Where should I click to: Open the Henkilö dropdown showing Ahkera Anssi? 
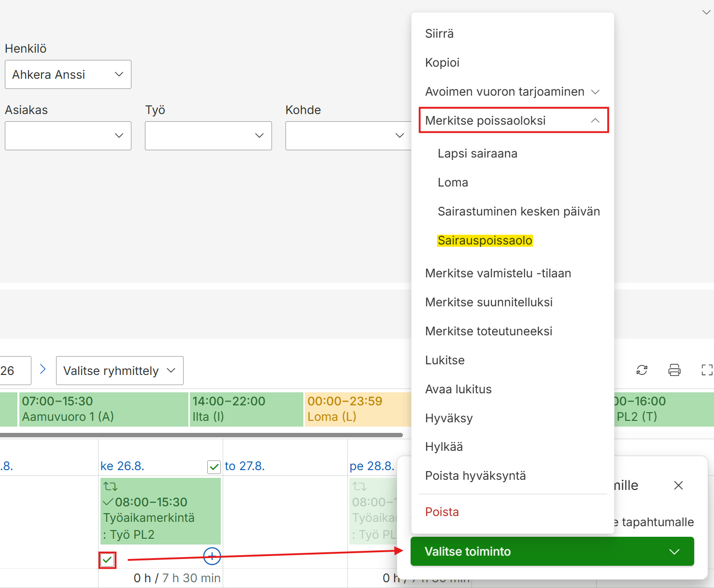[x=68, y=74]
